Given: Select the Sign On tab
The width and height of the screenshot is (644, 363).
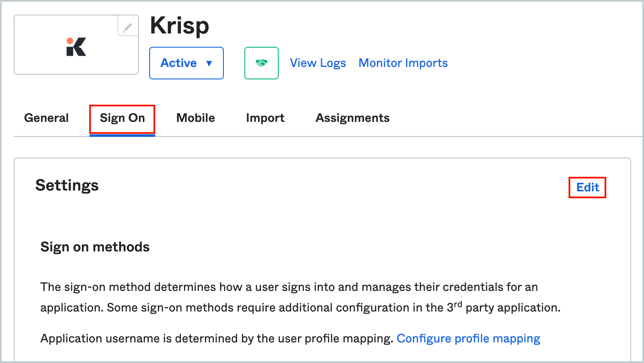Looking at the screenshot, I should tap(122, 118).
